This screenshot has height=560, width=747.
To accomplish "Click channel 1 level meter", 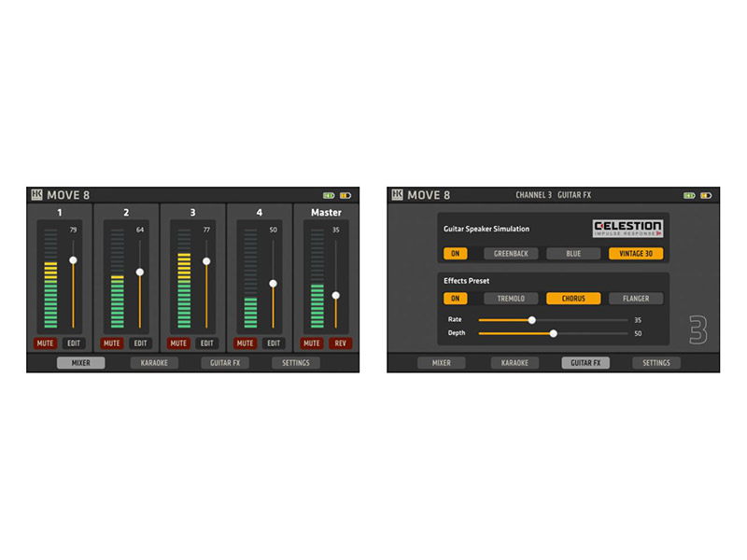I will click(x=50, y=278).
